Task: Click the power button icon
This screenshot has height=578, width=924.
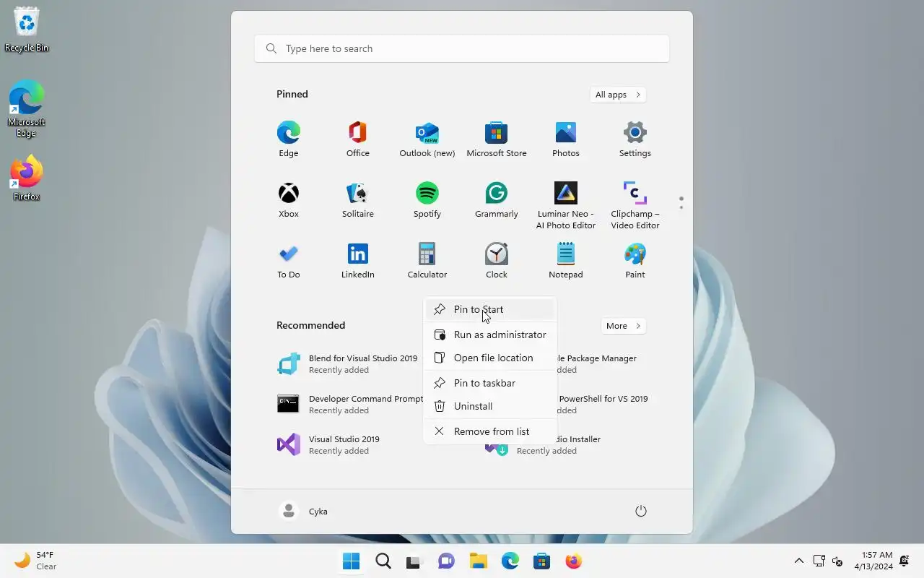Action: (641, 511)
